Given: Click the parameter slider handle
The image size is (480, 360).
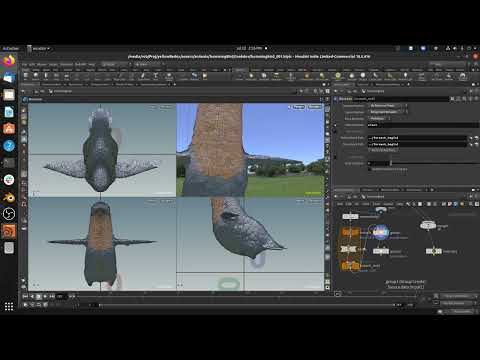Looking at the screenshot, I should point(391,163).
